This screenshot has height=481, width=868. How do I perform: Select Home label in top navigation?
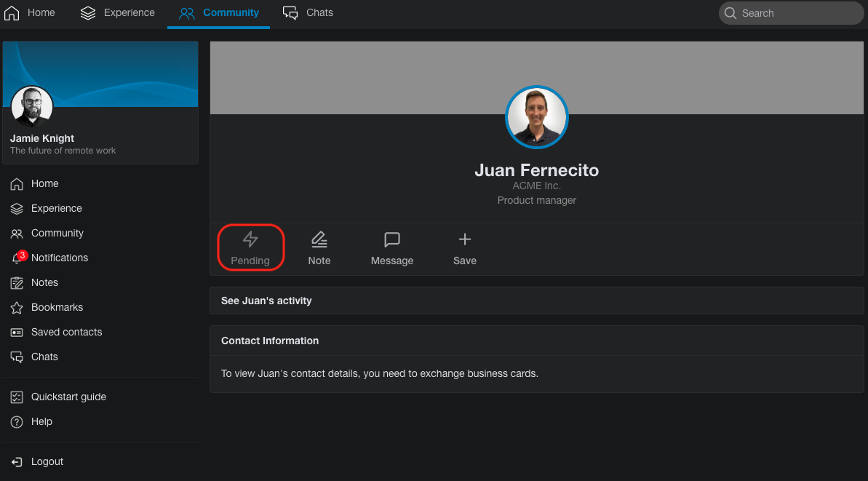click(x=41, y=12)
